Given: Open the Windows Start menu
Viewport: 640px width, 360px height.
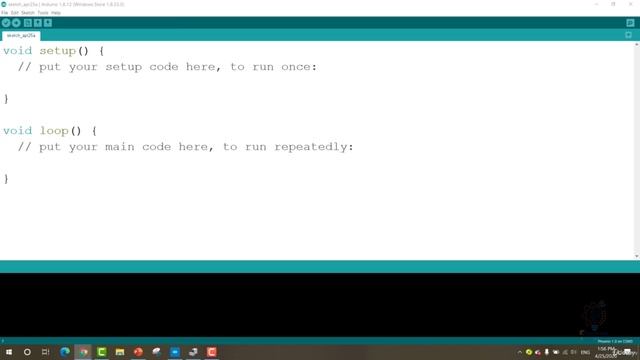Looking at the screenshot, I should (x=9, y=352).
